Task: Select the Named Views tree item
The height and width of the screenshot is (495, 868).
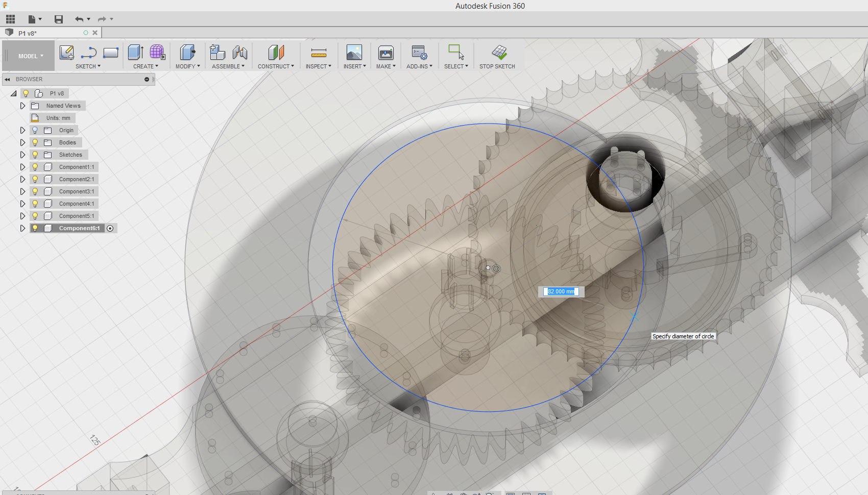Action: pos(63,106)
